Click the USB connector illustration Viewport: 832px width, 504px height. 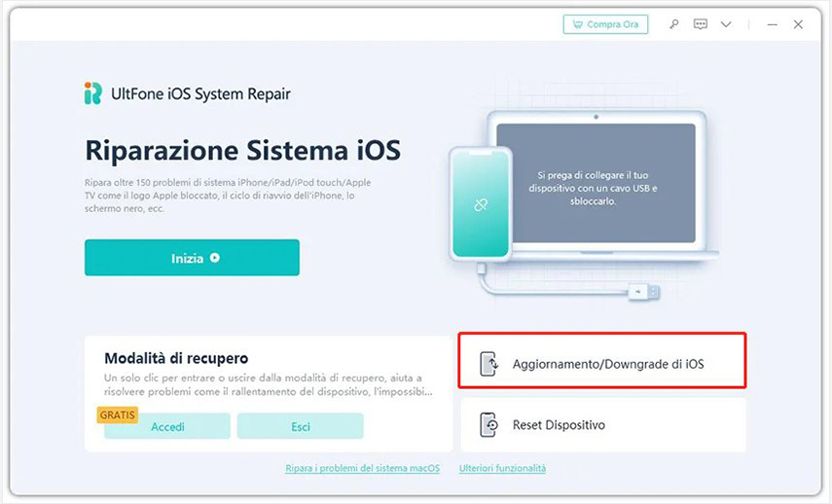[644, 292]
